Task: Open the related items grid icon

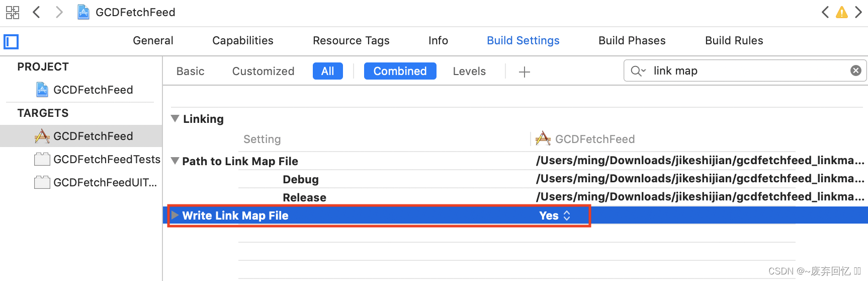Action: (x=13, y=12)
